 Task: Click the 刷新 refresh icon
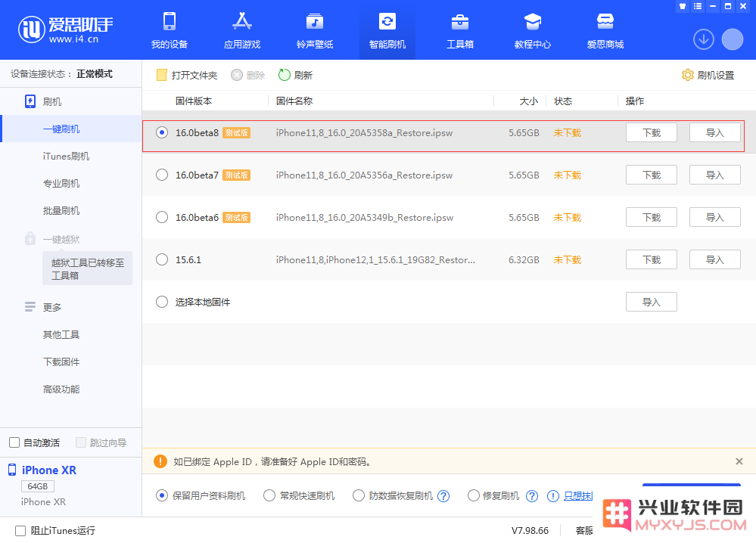pos(284,75)
